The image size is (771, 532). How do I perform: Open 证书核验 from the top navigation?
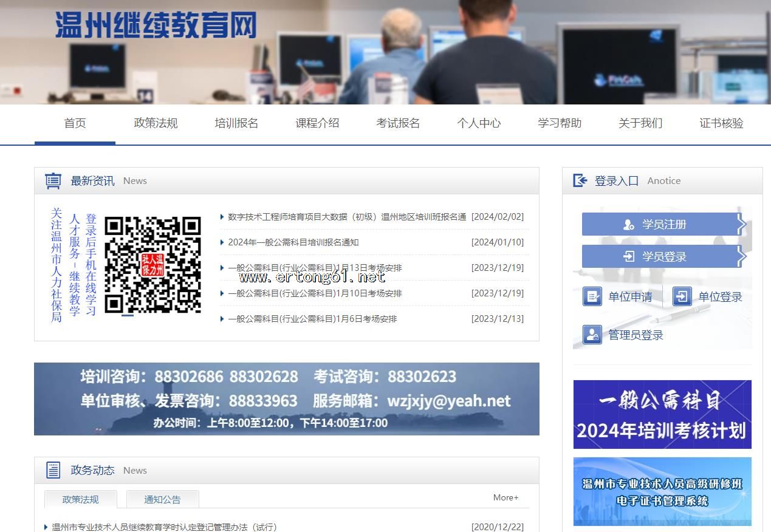coord(721,123)
